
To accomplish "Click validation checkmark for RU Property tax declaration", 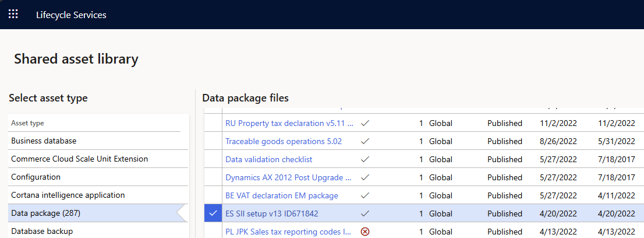I will [365, 123].
